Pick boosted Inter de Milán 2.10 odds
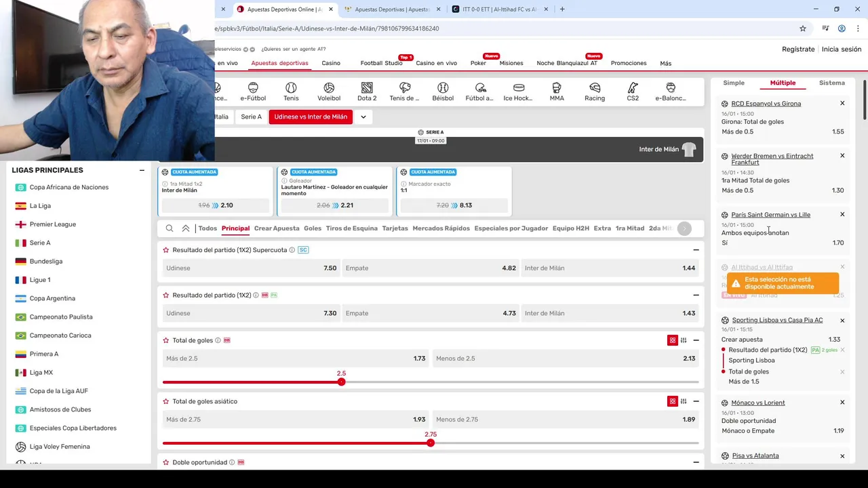 point(216,205)
